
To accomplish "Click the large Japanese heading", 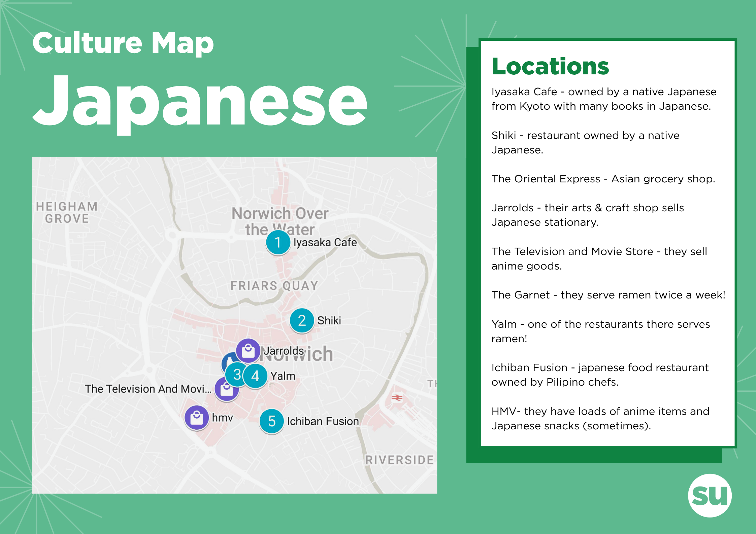I will point(200,101).
